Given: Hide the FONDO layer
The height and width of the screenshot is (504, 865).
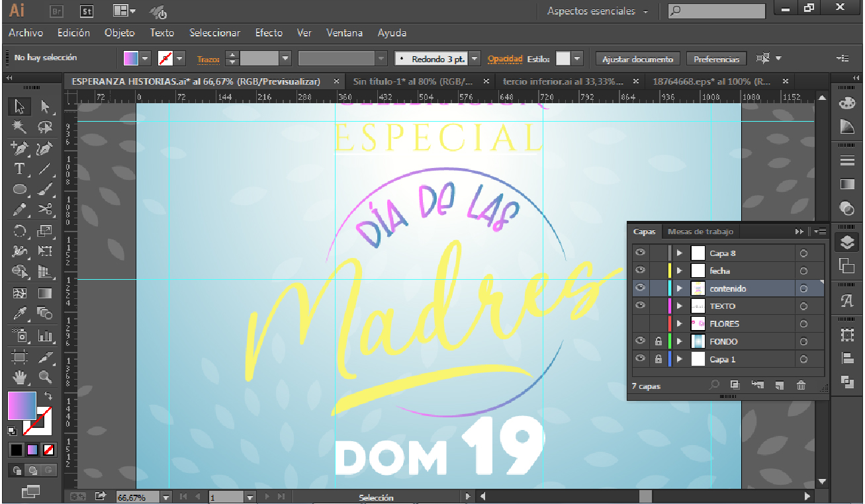Looking at the screenshot, I should click(x=640, y=341).
